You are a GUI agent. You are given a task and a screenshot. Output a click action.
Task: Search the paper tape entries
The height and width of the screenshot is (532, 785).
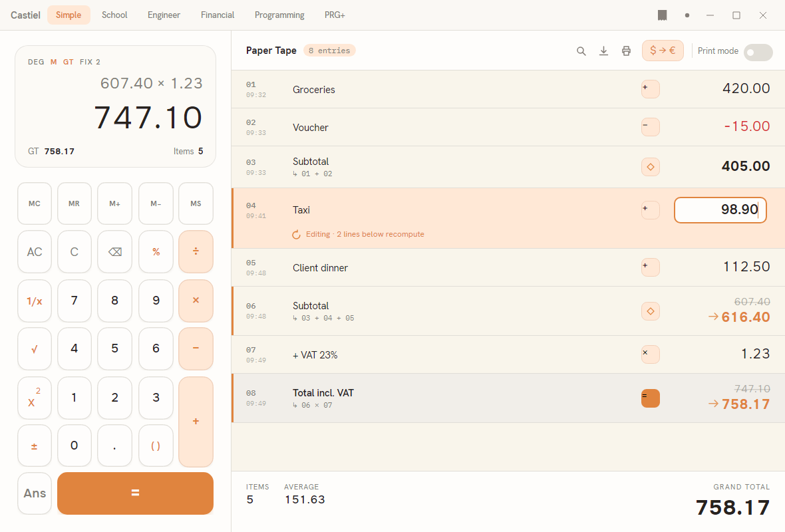581,51
